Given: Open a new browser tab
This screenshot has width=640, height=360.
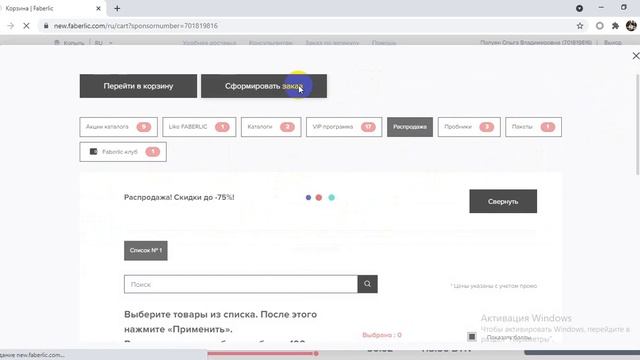Looking at the screenshot, I should coord(117,8).
